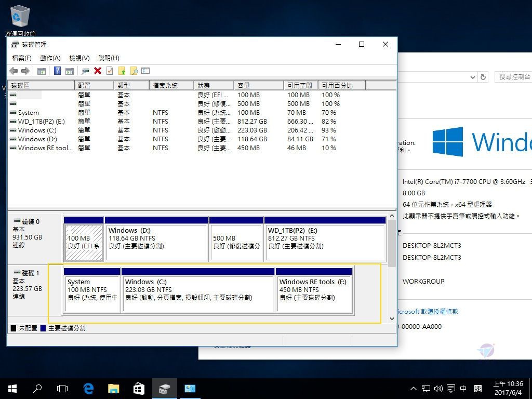Select the 500 MB recovery partition block

(x=236, y=239)
